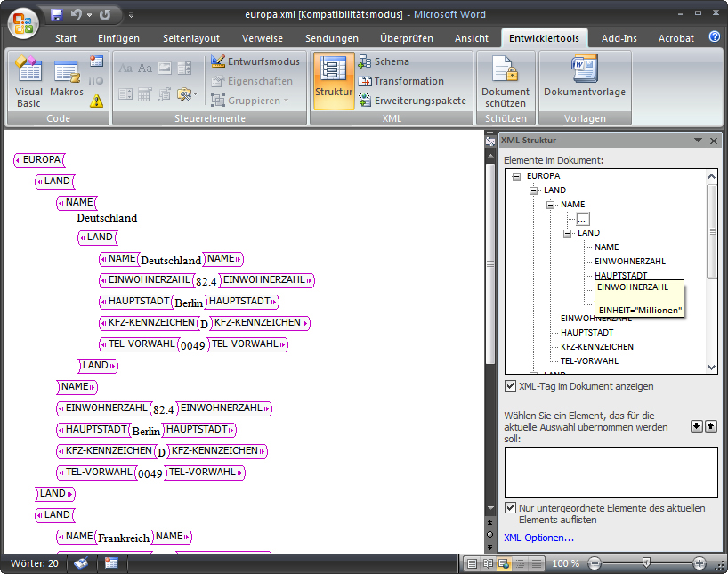Viewport: 728px width, 574px height.
Task: Open the XML Transformation option
Action: pos(401,81)
